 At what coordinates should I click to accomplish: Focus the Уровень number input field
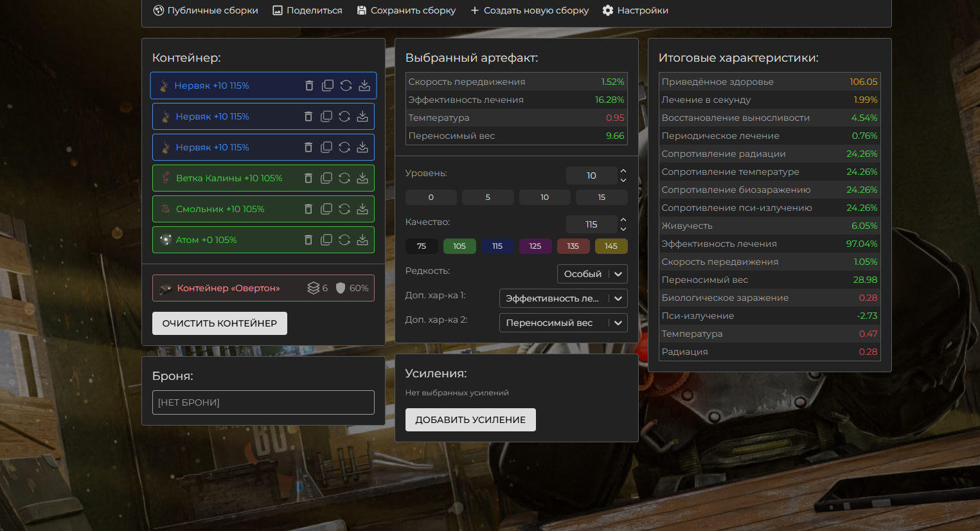pos(591,175)
